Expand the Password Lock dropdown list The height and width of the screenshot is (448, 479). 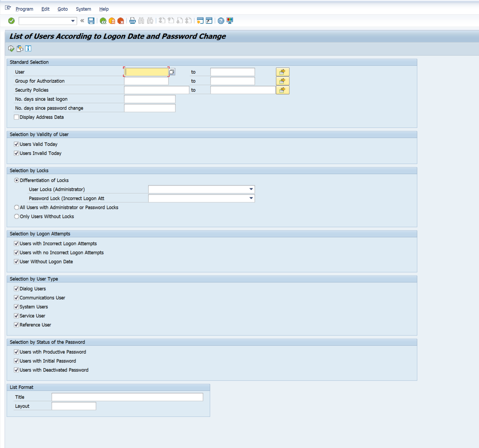251,198
